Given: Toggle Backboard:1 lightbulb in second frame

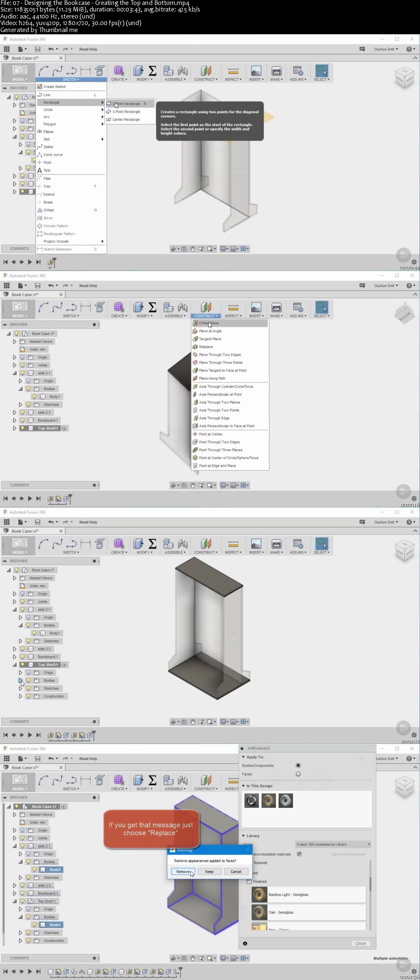Looking at the screenshot, I should pyautogui.click(x=23, y=420).
